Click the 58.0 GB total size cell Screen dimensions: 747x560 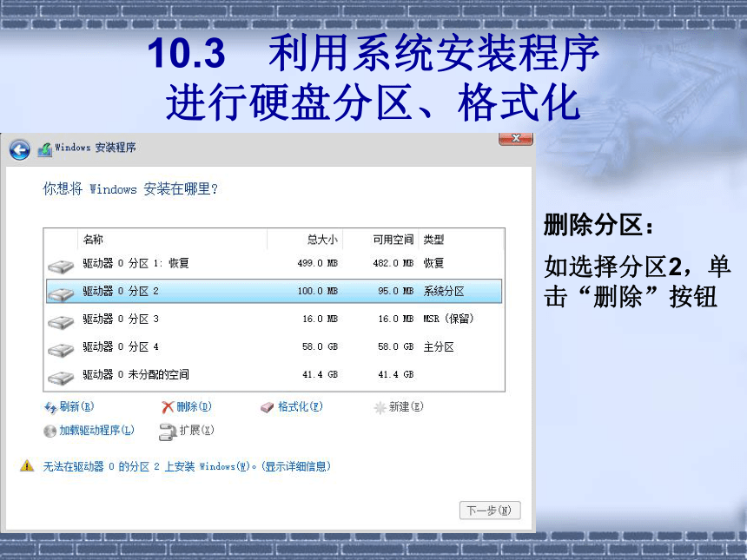click(320, 346)
